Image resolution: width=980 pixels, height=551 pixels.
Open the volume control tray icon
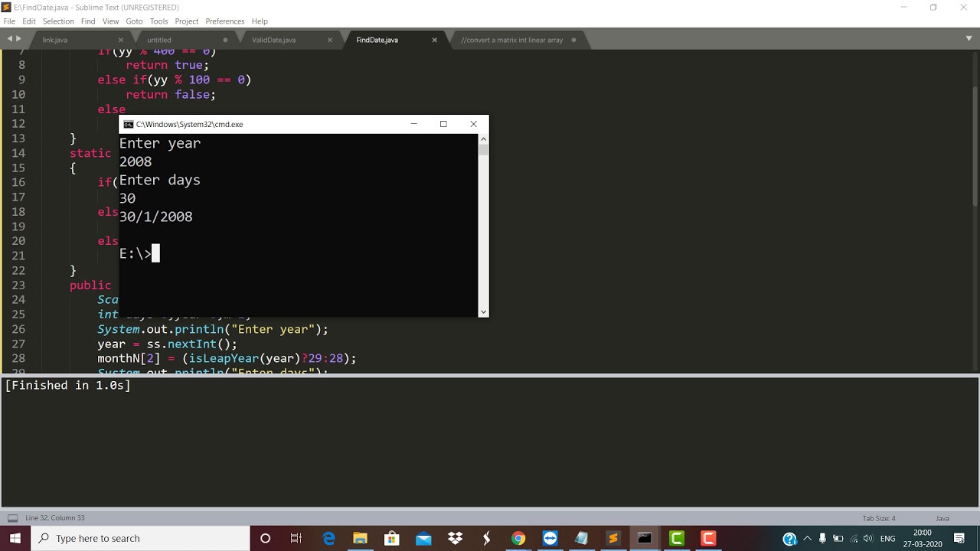[x=867, y=539]
